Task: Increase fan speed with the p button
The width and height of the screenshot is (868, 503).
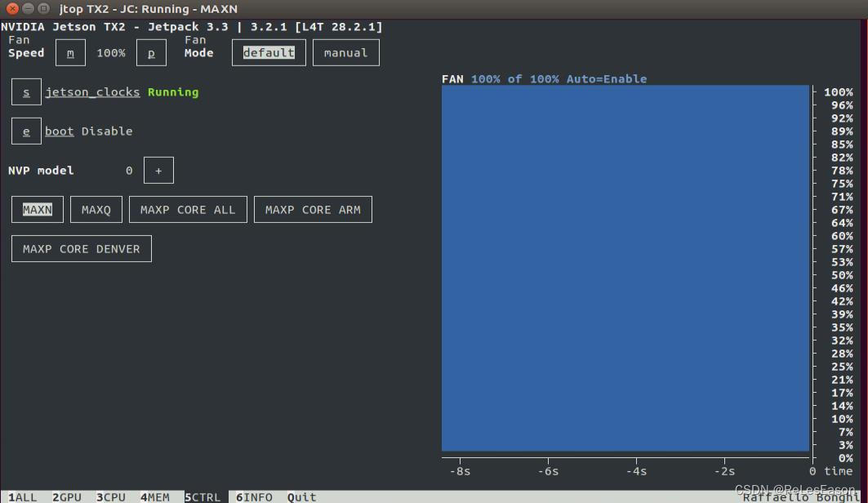Action: point(151,52)
